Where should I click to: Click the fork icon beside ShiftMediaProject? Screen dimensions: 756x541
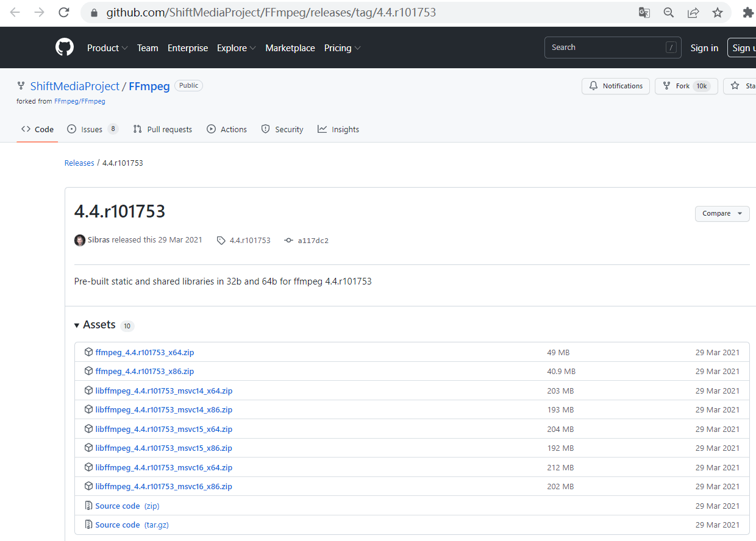(21, 86)
